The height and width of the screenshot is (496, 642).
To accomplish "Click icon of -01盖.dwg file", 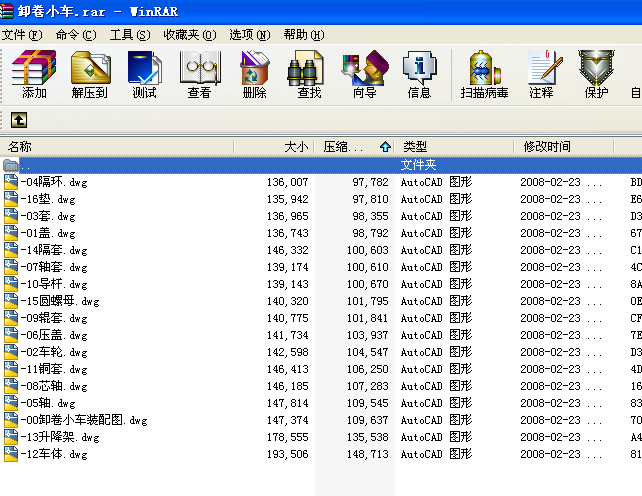I will click(11, 233).
